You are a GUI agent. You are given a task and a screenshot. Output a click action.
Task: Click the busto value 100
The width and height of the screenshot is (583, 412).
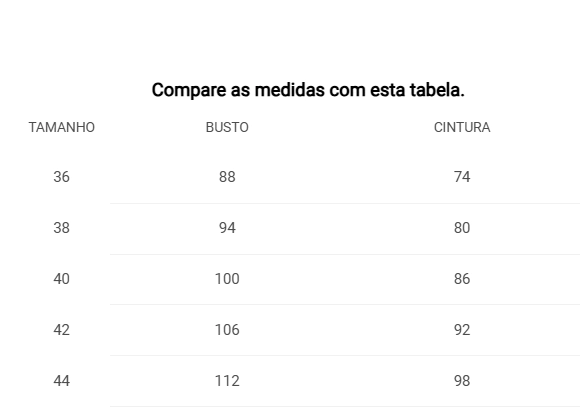[227, 279]
